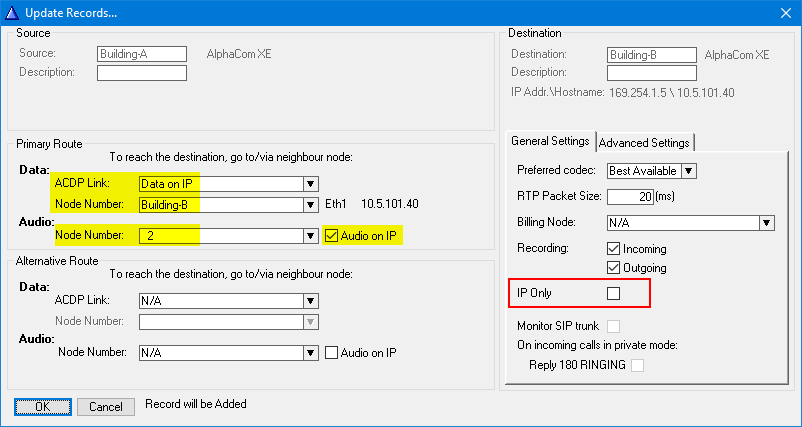Open Preferred codec dropdown

(x=689, y=171)
